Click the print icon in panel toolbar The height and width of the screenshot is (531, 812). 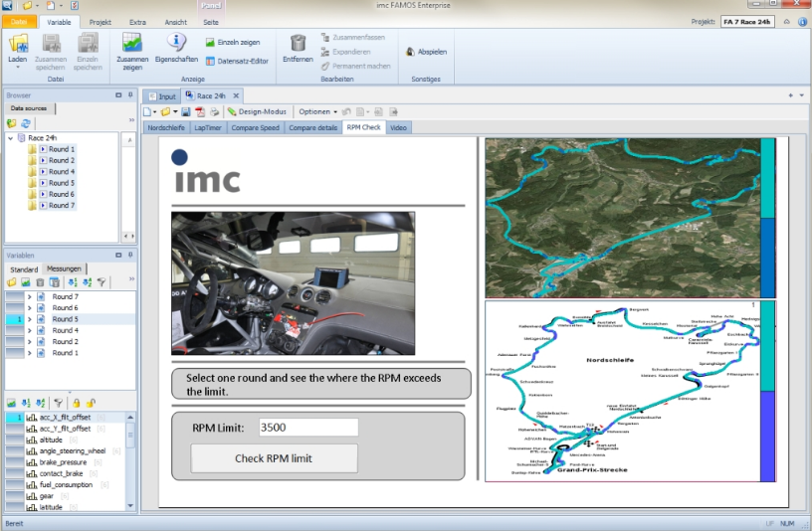pyautogui.click(x=214, y=111)
